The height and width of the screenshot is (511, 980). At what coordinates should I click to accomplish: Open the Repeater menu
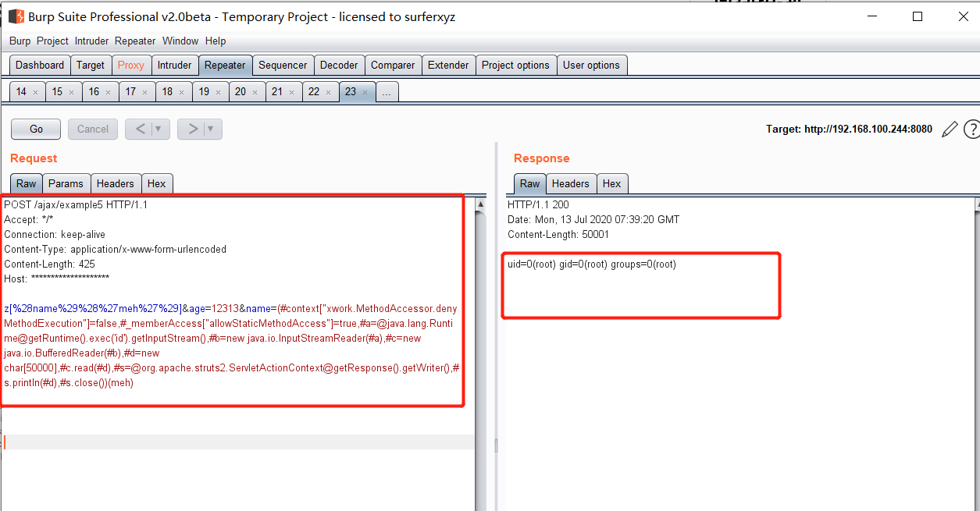point(135,41)
